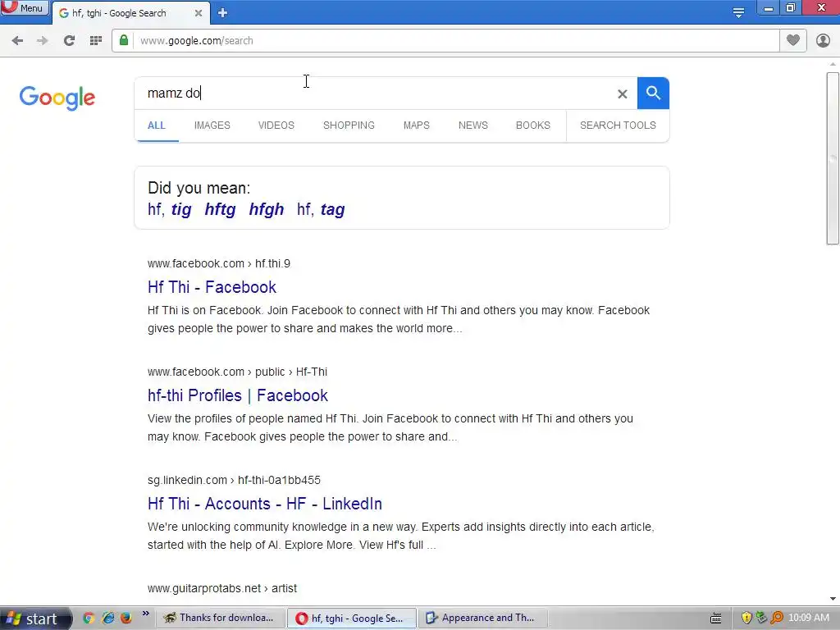
Task: Reload the current page
Action: click(x=69, y=41)
